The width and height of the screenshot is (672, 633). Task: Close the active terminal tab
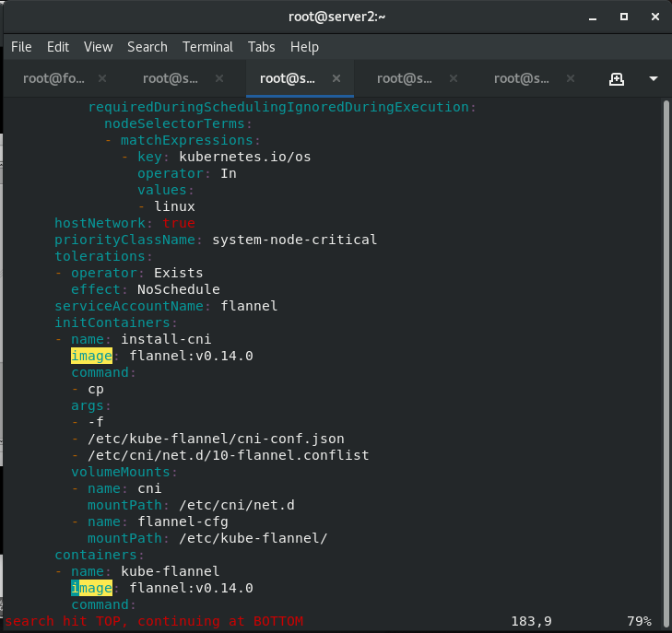tap(336, 78)
